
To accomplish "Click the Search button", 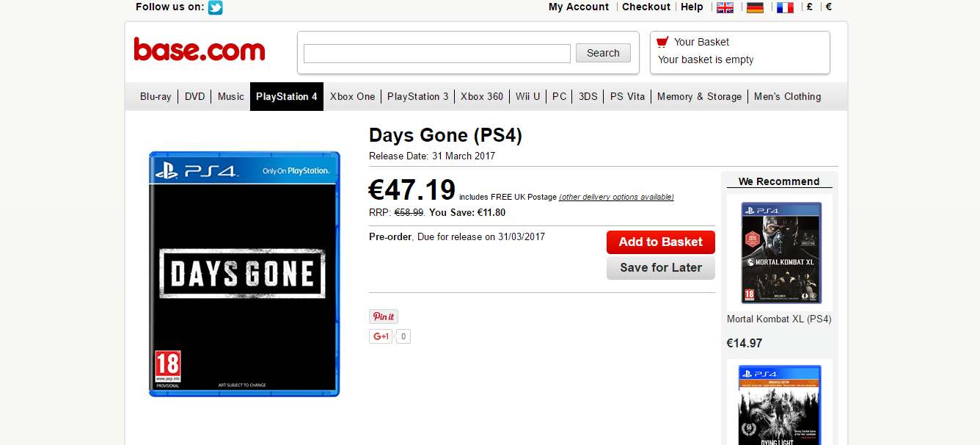I will [603, 53].
